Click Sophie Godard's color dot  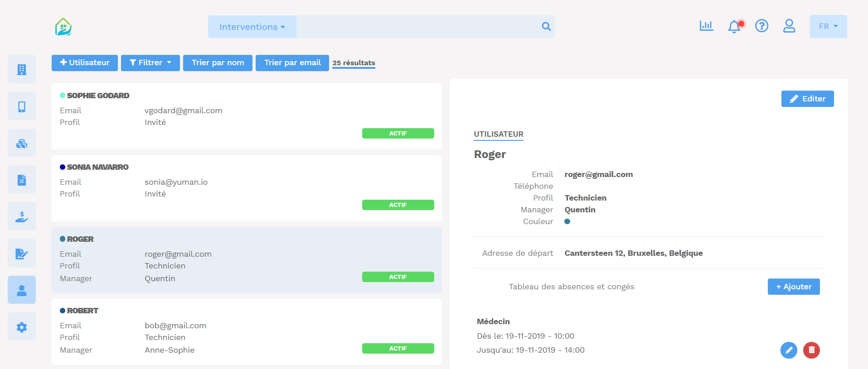(63, 96)
